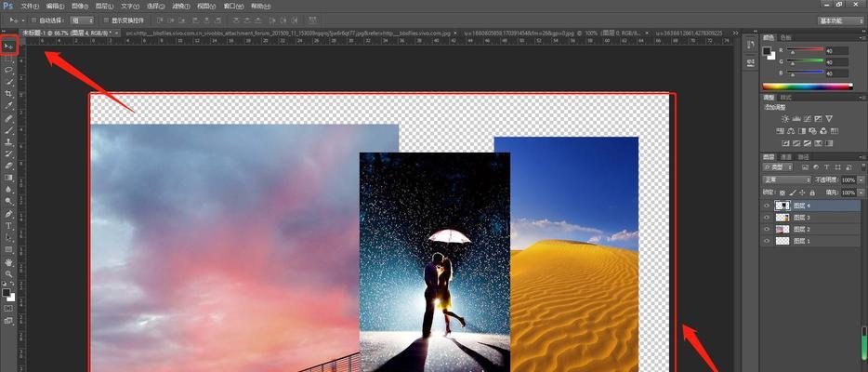The width and height of the screenshot is (868, 372).
Task: Open the layer filter 类型 dropdown
Action: 778,167
